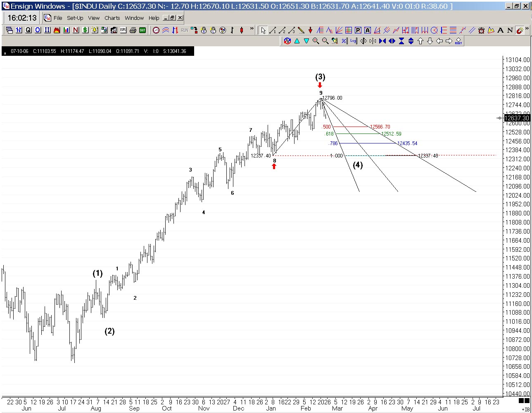Click the 12512.59 Fibonacci level label
The height and width of the screenshot is (413, 532).
tap(391, 134)
